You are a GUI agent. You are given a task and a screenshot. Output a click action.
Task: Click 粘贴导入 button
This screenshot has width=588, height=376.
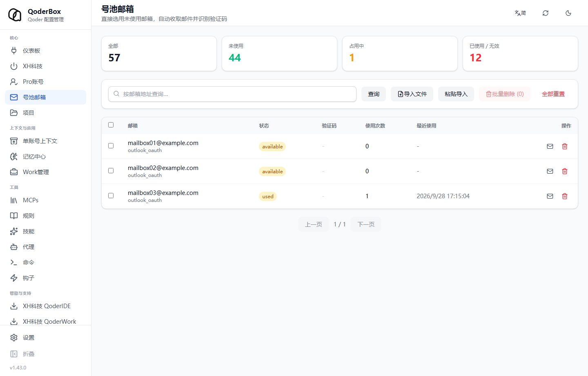[456, 94]
